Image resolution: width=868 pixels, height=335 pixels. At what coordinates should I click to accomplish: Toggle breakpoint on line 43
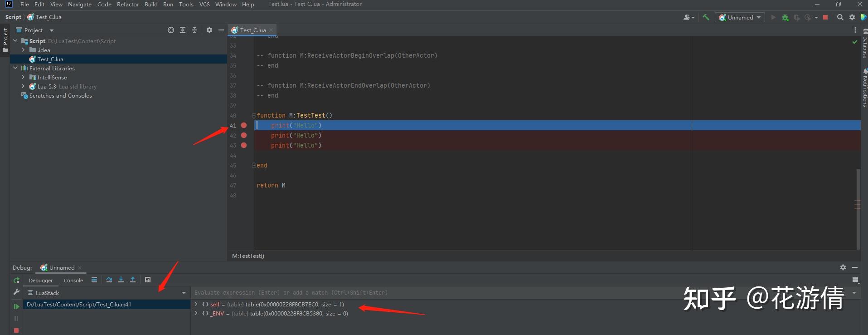click(x=244, y=145)
